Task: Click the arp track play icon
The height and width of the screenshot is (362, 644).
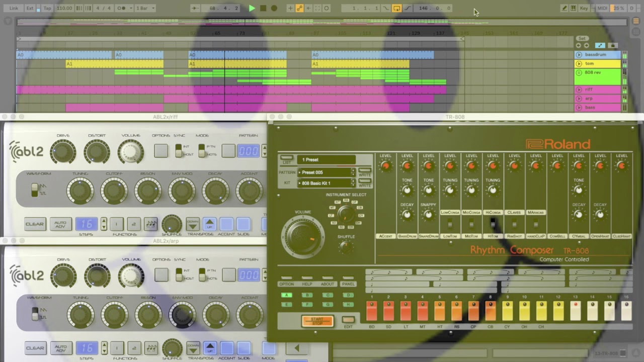Action: point(579,99)
